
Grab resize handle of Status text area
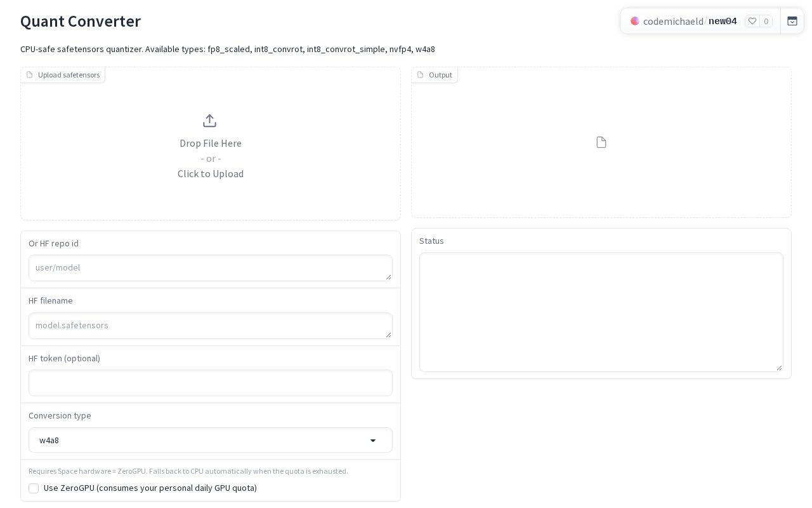coord(779,368)
